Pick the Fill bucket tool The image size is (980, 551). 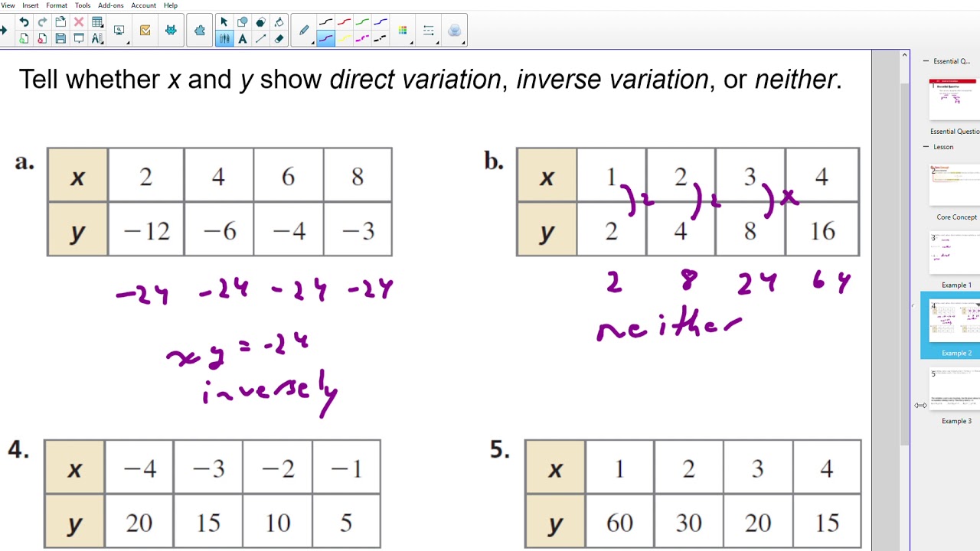point(279,22)
